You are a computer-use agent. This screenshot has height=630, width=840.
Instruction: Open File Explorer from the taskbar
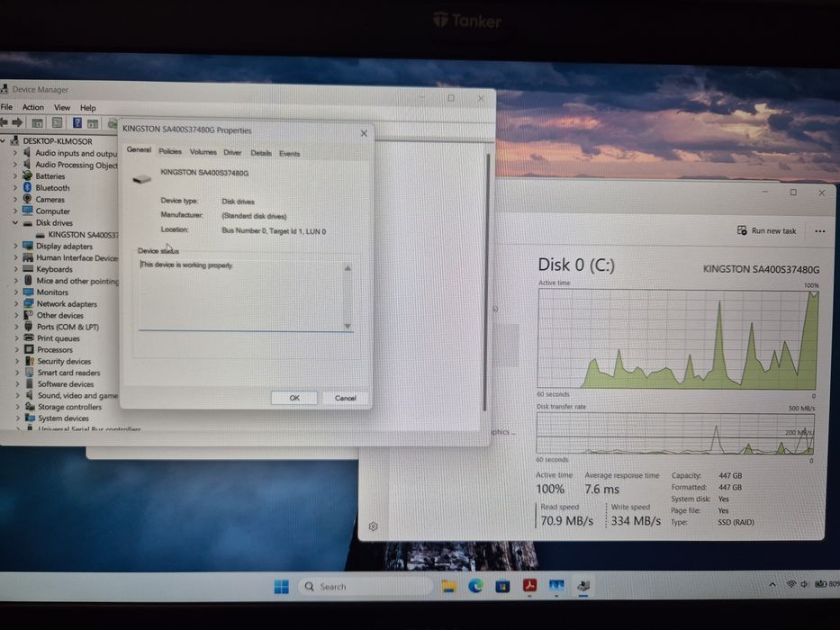coord(449,587)
